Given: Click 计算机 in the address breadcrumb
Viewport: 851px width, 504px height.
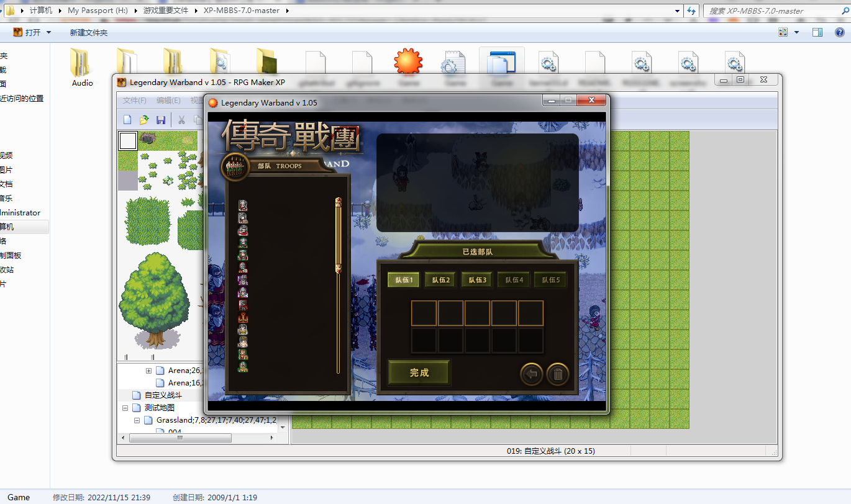Looking at the screenshot, I should tap(41, 11).
